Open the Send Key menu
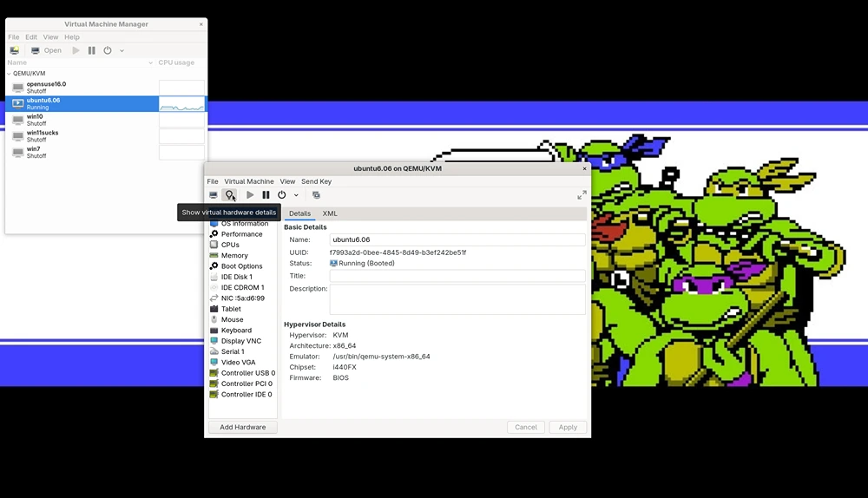The image size is (868, 498). (x=316, y=181)
